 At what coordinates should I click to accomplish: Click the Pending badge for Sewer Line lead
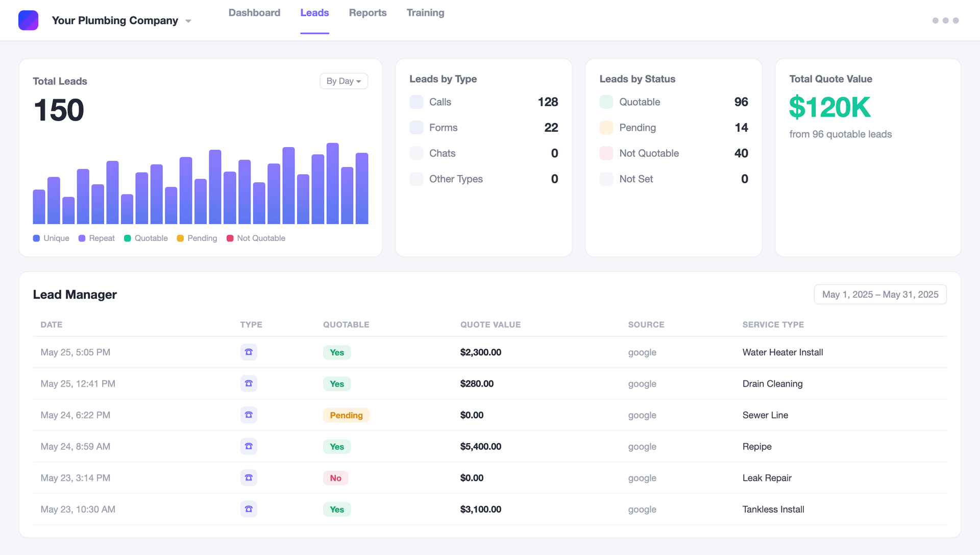click(x=346, y=415)
